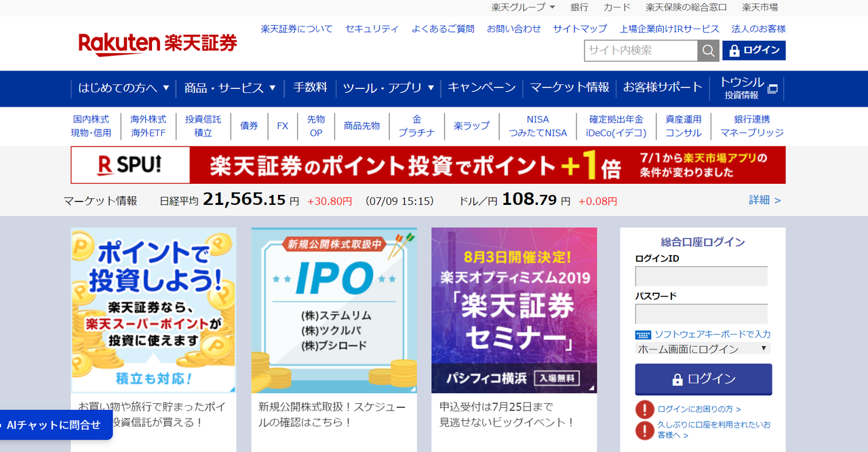868x452 pixels.
Task: Click the サイトマップ link
Action: 580,29
